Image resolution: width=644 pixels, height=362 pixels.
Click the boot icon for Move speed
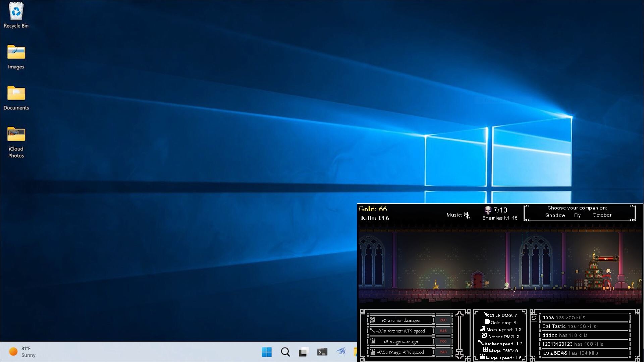483,329
